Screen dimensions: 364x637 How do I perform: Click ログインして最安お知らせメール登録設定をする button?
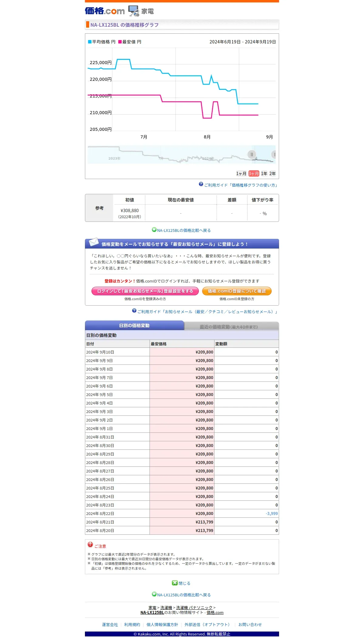point(145,291)
